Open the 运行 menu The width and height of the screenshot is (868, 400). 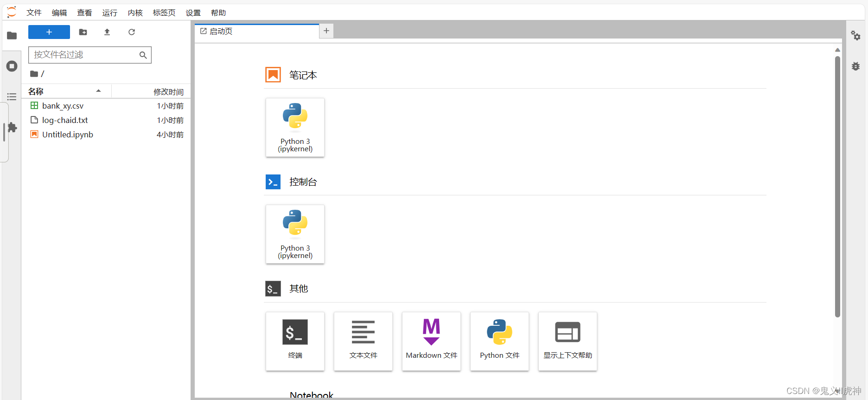click(110, 13)
